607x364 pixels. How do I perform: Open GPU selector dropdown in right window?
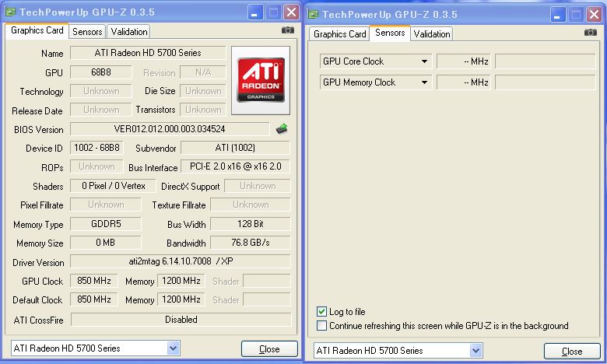coord(475,351)
